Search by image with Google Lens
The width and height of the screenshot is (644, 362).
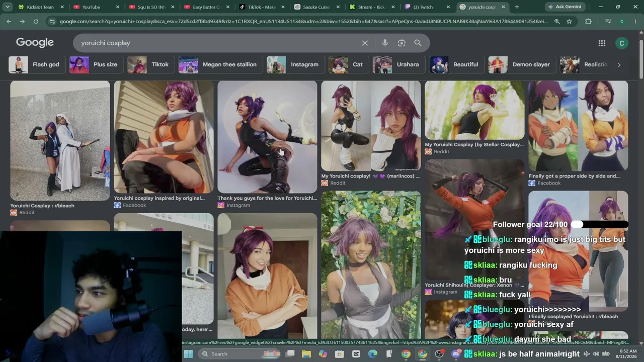click(401, 43)
